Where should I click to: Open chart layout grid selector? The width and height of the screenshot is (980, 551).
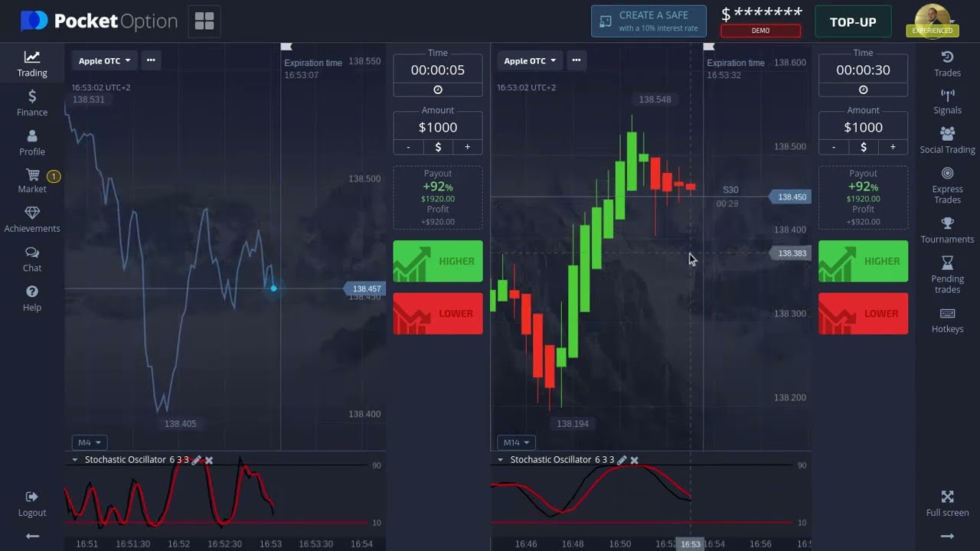point(204,21)
